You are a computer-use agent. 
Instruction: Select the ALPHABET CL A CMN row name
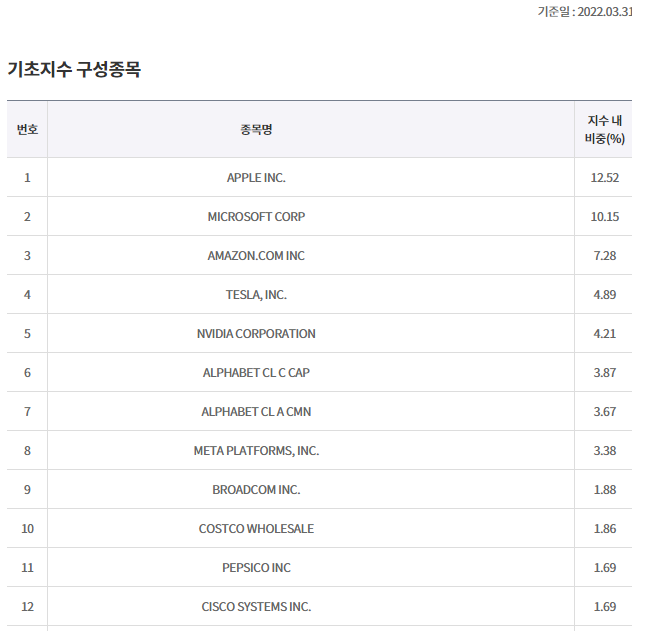tap(256, 412)
